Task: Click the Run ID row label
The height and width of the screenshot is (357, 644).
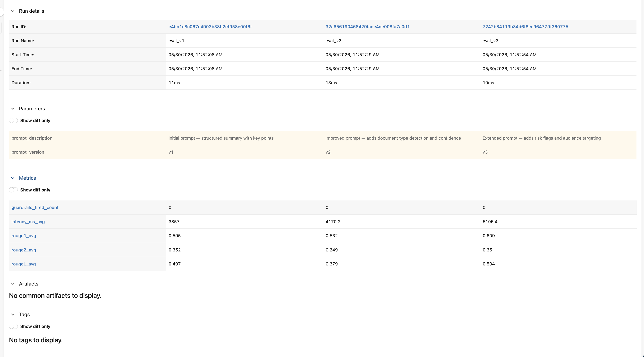Action: [x=19, y=27]
